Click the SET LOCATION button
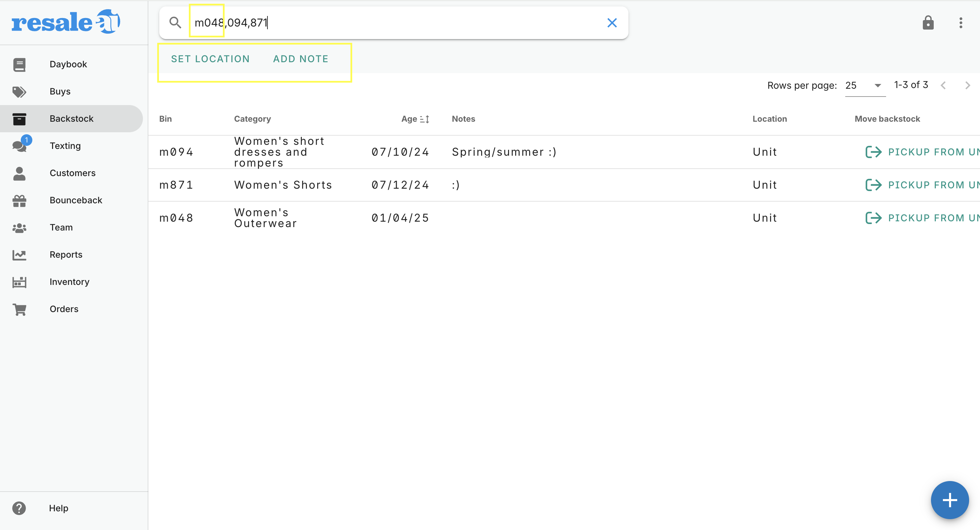This screenshot has height=530, width=980. point(210,59)
